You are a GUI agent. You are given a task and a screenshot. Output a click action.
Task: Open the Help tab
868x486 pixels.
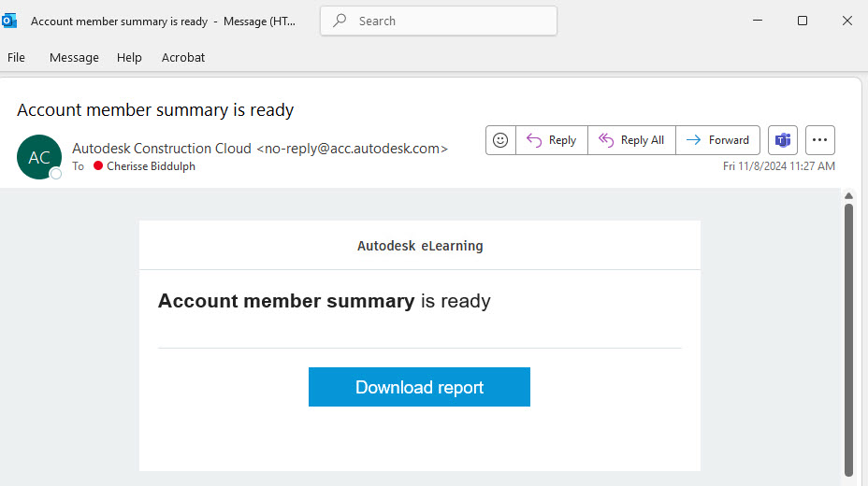(129, 58)
